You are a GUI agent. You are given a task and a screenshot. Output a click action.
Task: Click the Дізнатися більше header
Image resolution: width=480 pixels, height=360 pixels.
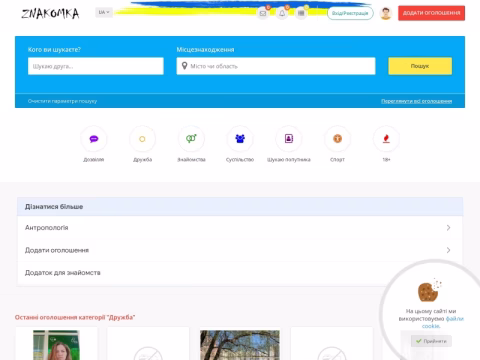point(240,207)
